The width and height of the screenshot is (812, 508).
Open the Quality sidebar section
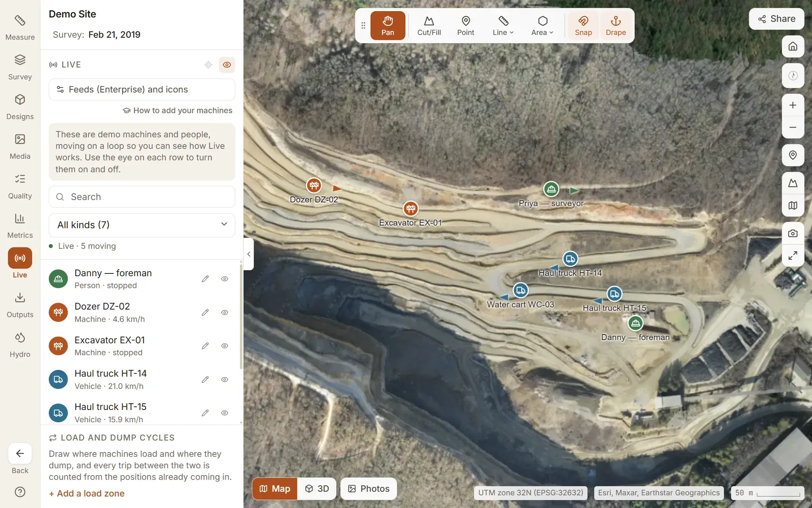(20, 187)
